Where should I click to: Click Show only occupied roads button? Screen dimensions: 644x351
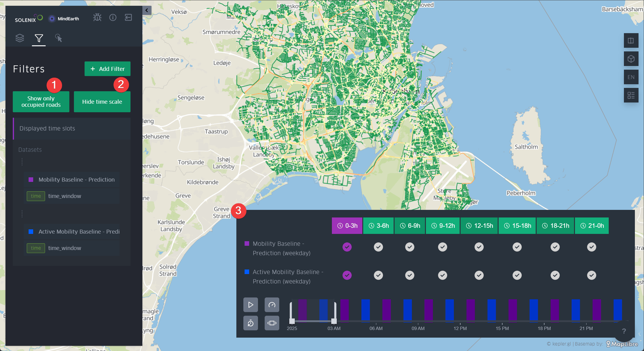tap(41, 102)
